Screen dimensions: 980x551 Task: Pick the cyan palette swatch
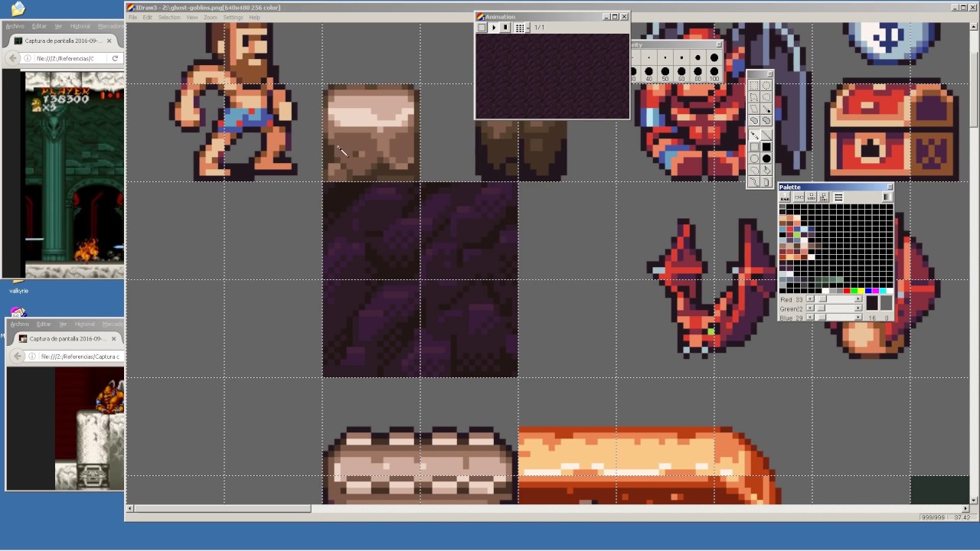(x=883, y=291)
